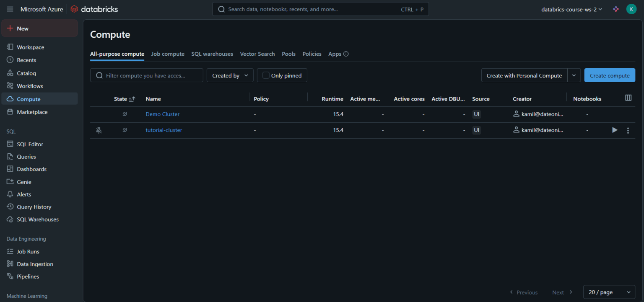Open the databrics-course-ws-2 workspace switcher

pyautogui.click(x=571, y=9)
